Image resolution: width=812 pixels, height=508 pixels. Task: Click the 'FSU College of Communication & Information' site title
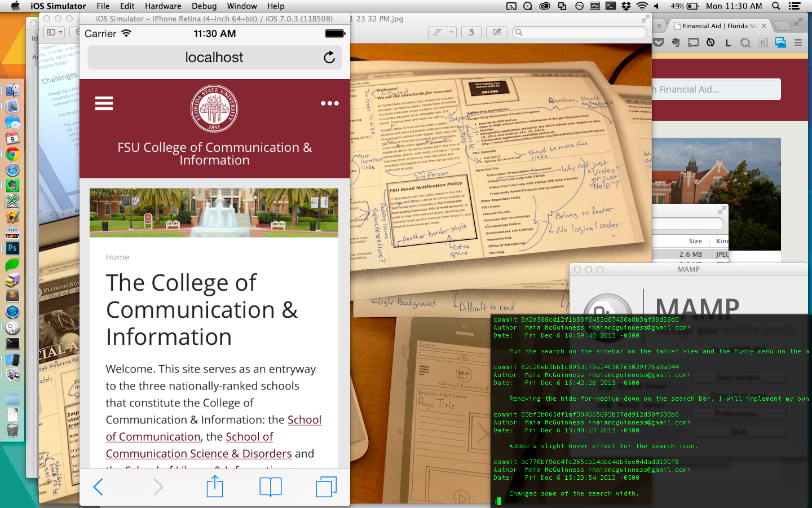pyautogui.click(x=214, y=154)
